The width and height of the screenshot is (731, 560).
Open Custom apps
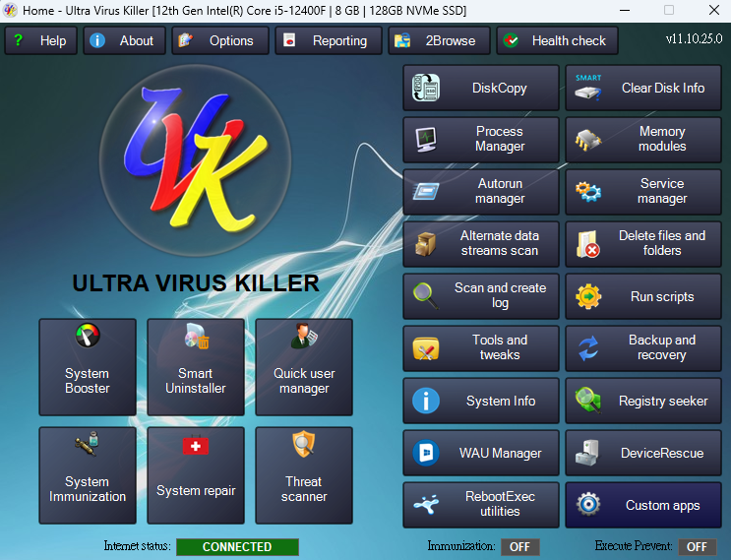tap(643, 505)
